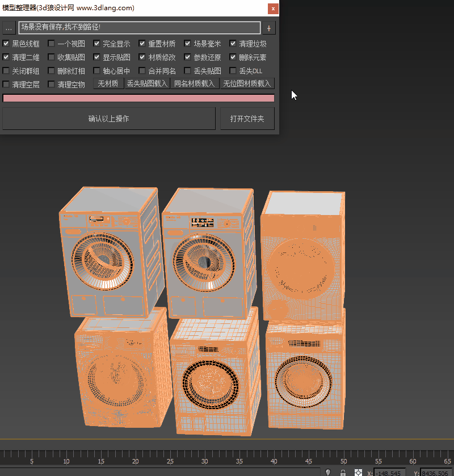Click frame 30 on the timeline ruler

tap(205, 462)
